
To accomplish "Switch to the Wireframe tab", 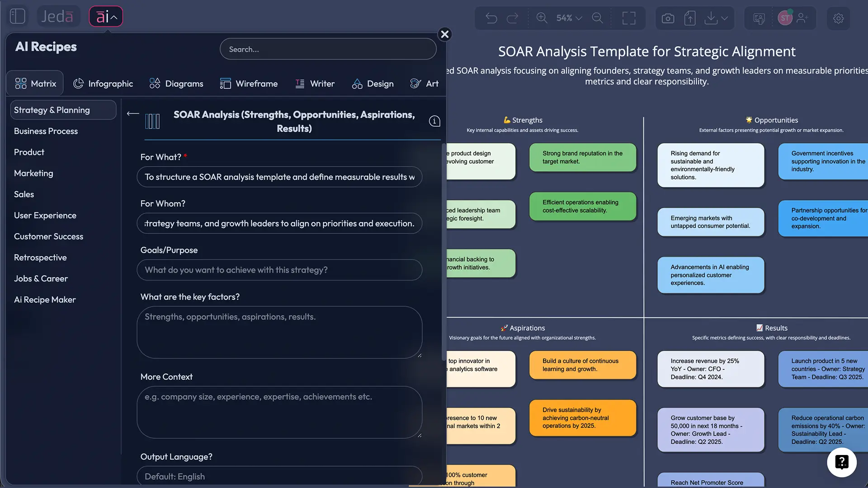I will pos(249,84).
